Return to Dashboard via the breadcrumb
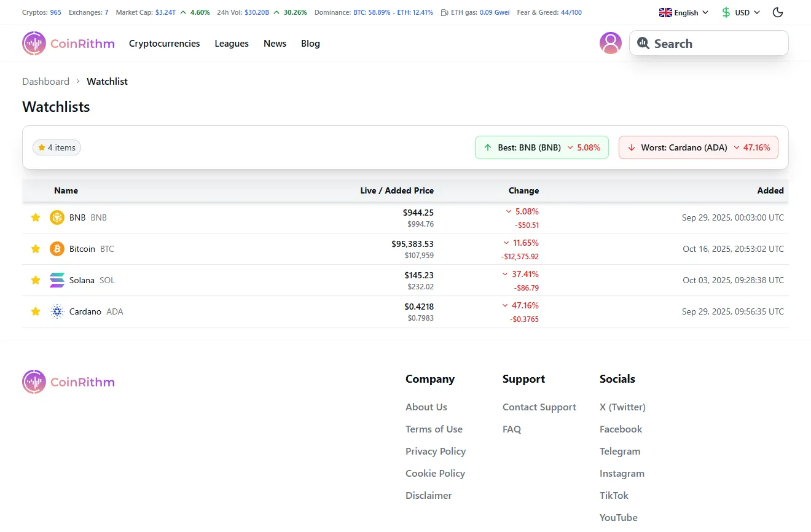Screen dimensions: 811x532 tap(45, 81)
